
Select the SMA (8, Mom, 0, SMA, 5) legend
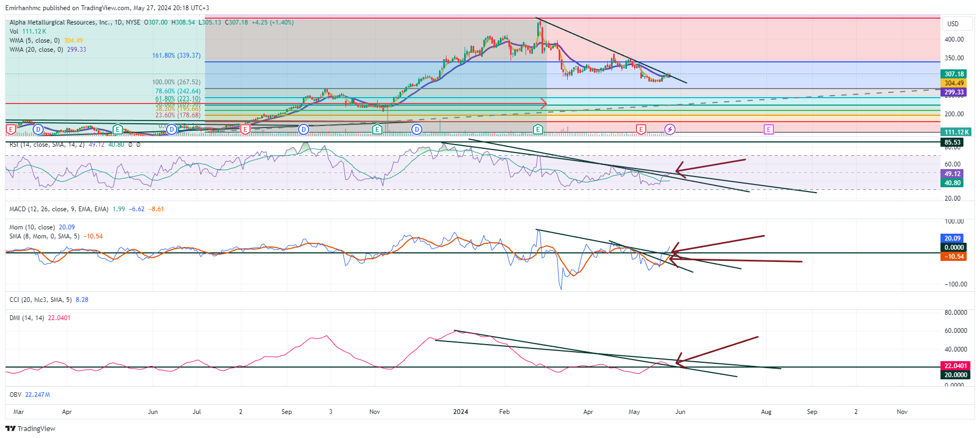(x=56, y=236)
